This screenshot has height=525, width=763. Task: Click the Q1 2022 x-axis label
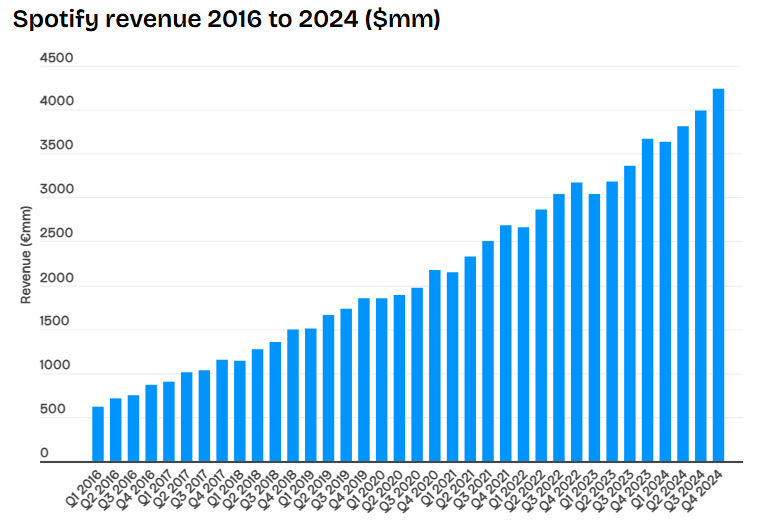(509, 489)
